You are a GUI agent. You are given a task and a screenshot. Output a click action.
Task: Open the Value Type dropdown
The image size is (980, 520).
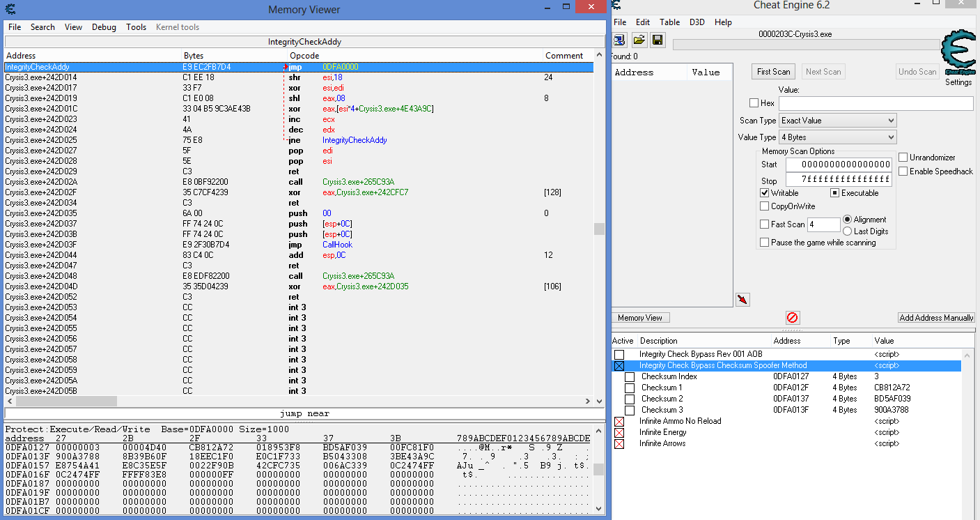837,137
